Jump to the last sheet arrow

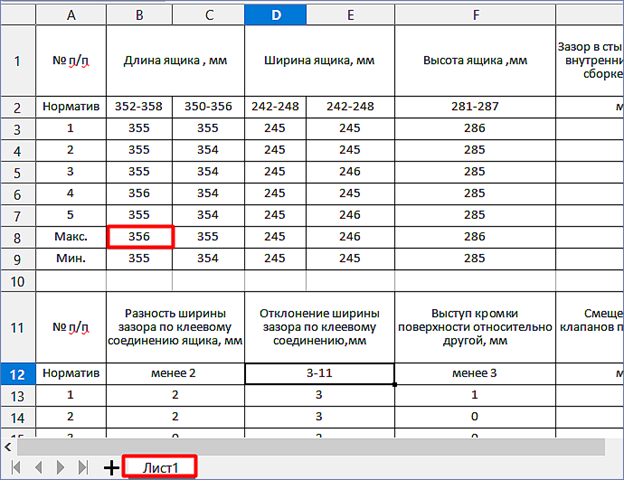click(83, 467)
